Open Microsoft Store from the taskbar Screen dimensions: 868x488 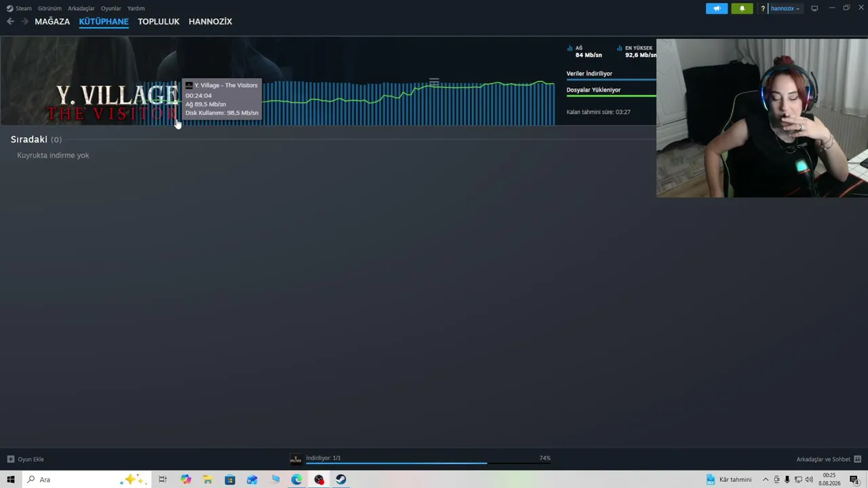point(230,480)
